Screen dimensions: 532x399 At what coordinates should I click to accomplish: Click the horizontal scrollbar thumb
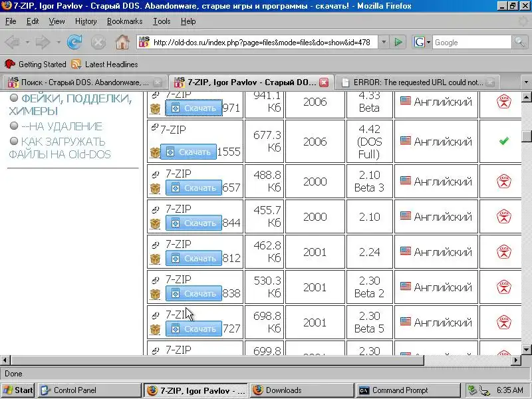217,360
